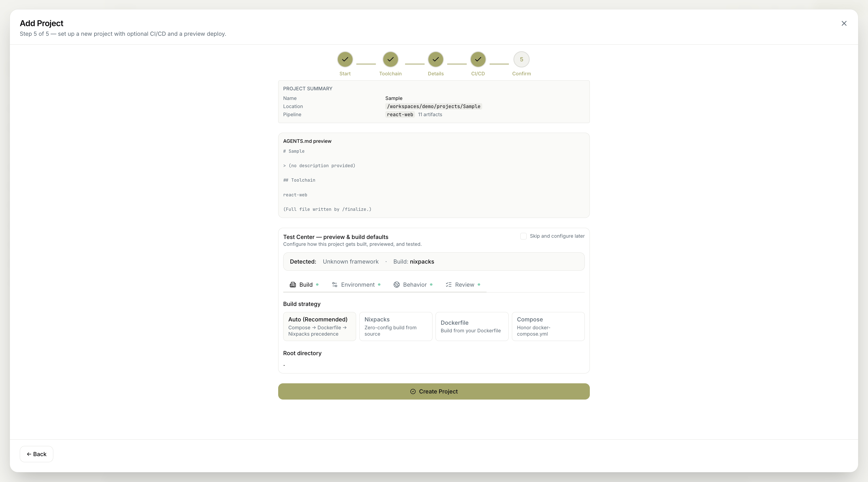
Task: Click the CI/CD step checkmark circle
Action: 478,59
